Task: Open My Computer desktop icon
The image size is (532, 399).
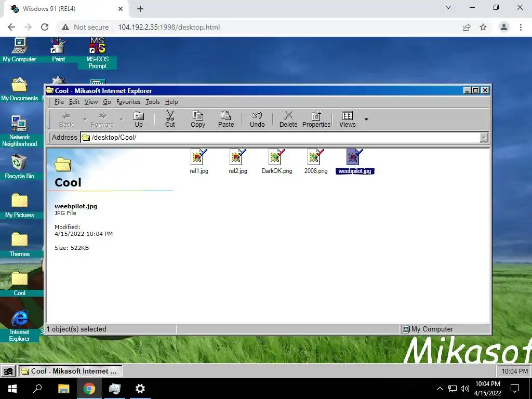Action: (x=19, y=49)
